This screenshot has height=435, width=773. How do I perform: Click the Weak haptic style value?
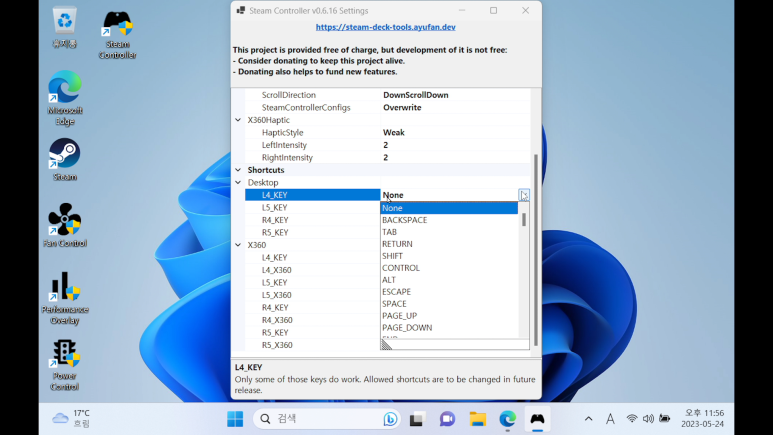click(x=394, y=132)
